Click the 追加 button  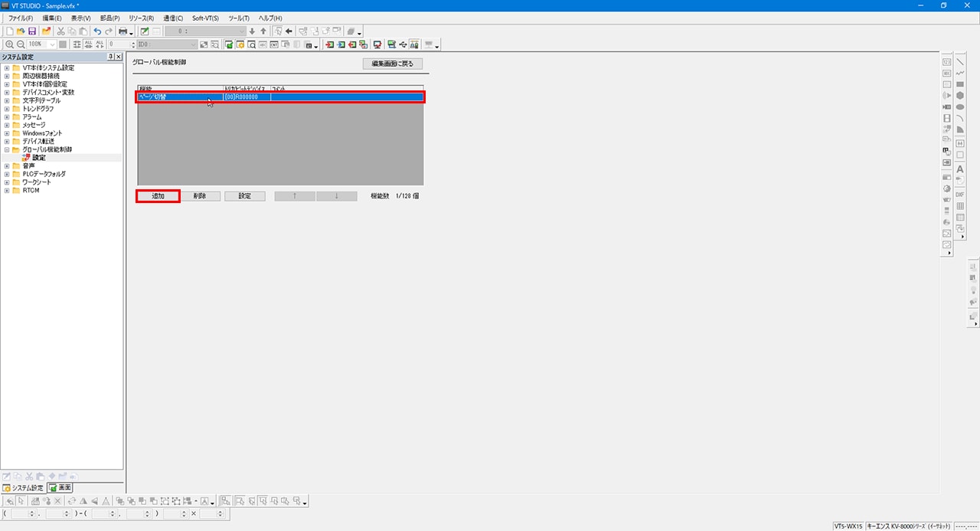158,196
